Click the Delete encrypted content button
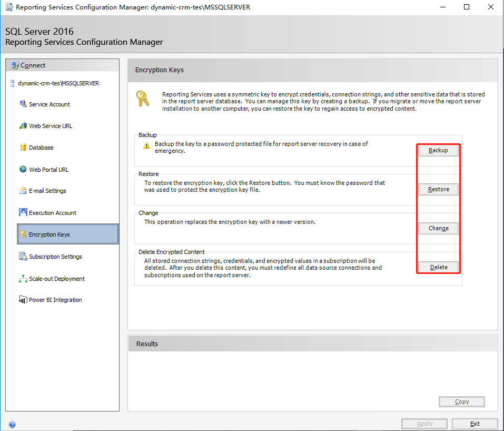504x431 pixels. tap(438, 267)
